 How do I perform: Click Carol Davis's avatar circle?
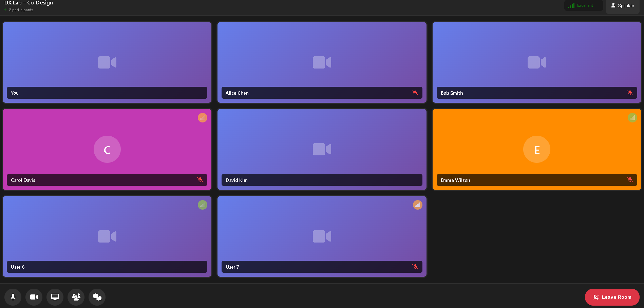[107, 149]
